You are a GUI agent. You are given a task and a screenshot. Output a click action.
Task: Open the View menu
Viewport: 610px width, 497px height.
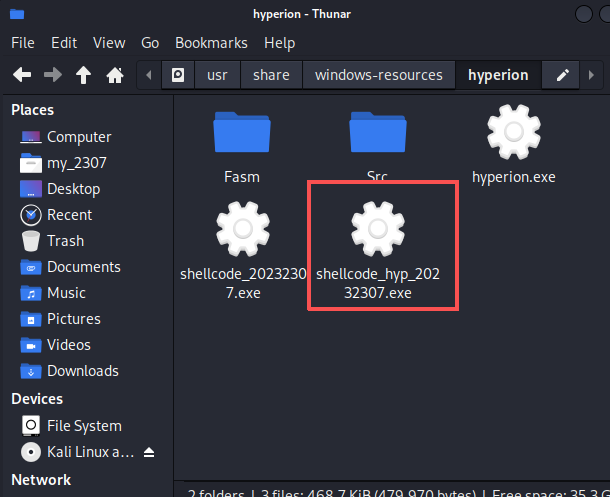pos(109,43)
